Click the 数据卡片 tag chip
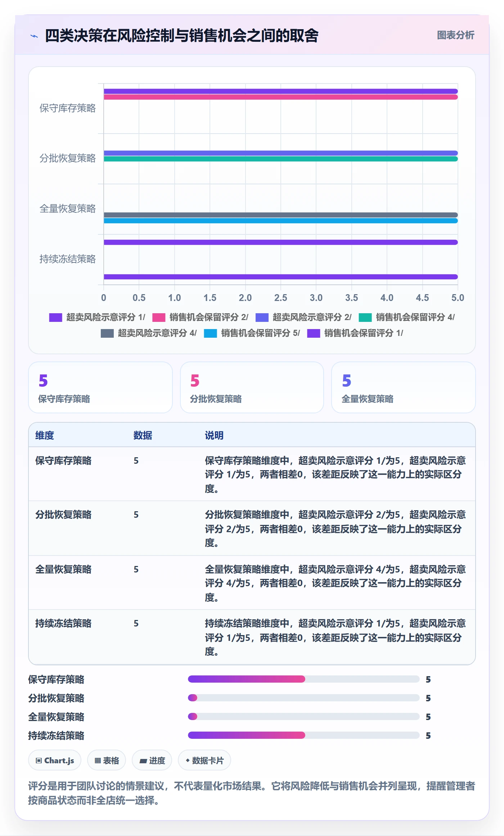 click(x=204, y=760)
